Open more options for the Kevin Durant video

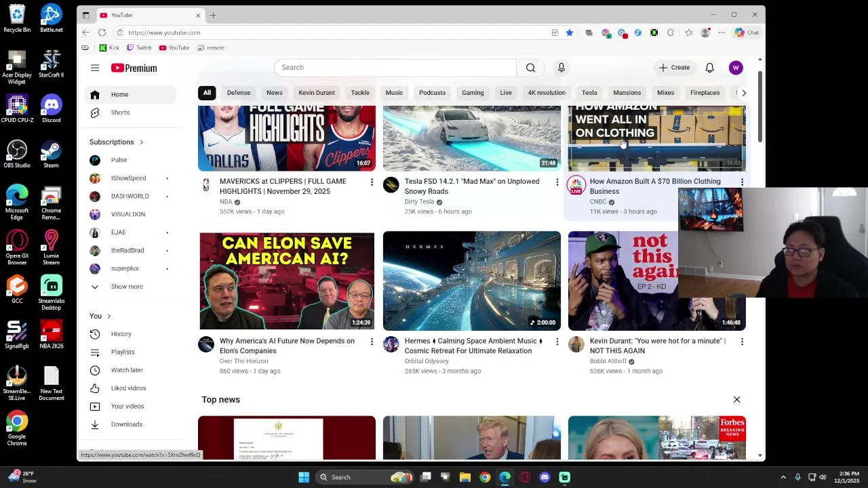point(742,342)
